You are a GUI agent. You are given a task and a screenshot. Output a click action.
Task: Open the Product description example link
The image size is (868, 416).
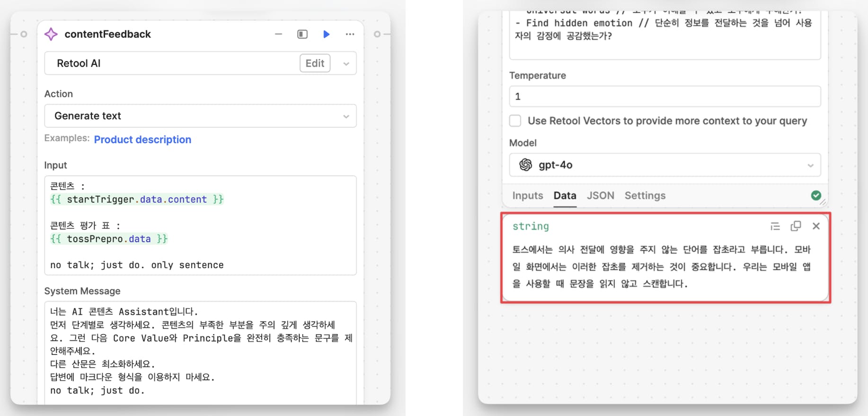pyautogui.click(x=142, y=140)
